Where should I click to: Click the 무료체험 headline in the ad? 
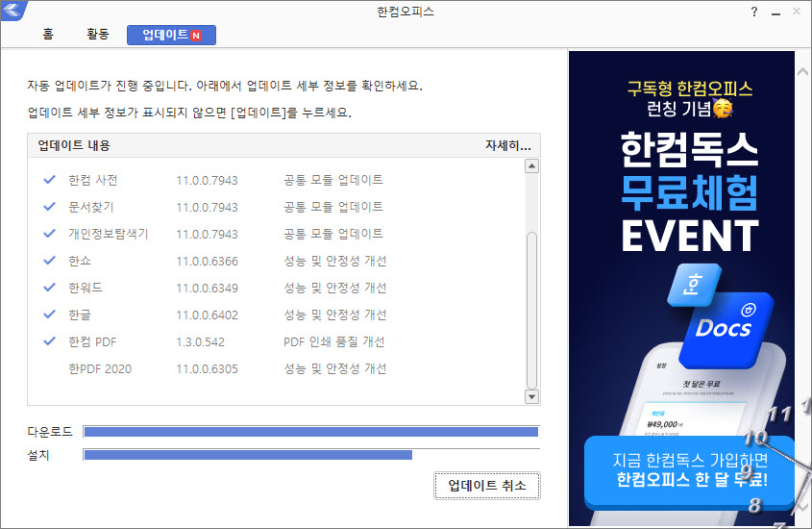(689, 192)
